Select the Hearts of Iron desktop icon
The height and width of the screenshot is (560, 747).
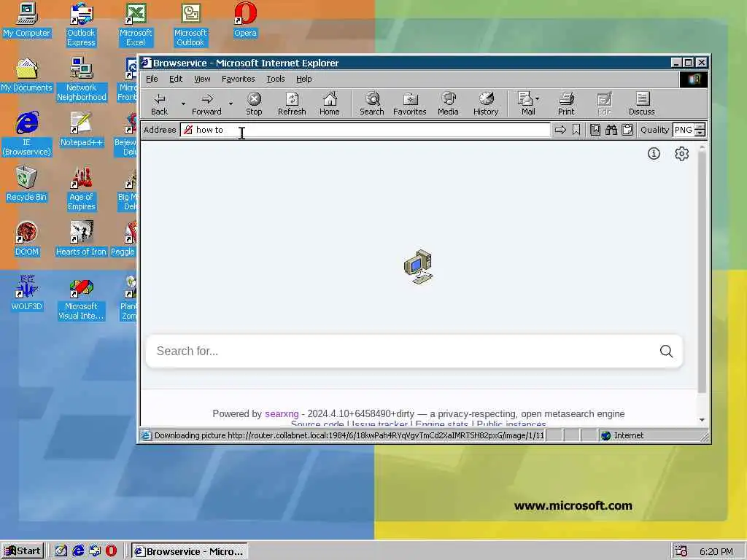pyautogui.click(x=81, y=239)
